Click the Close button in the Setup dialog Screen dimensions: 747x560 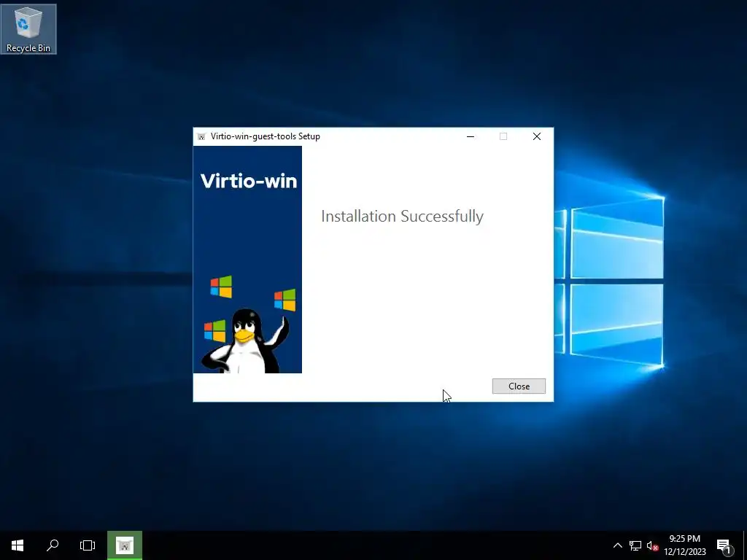pyautogui.click(x=519, y=386)
